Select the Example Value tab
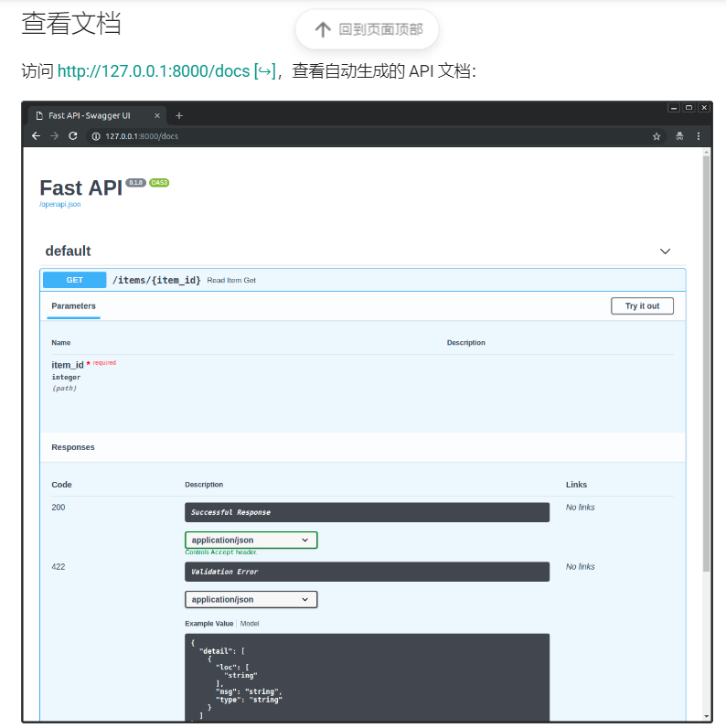The width and height of the screenshot is (726, 728). click(x=208, y=624)
